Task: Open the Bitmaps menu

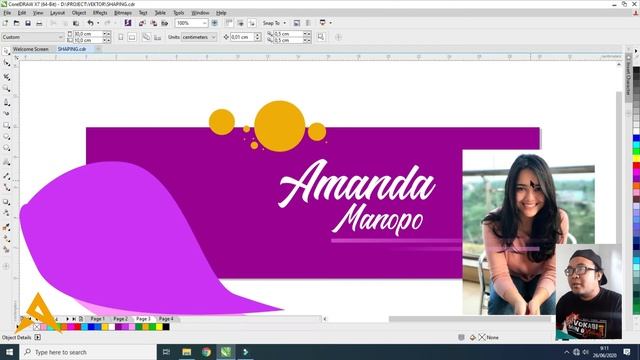Action: click(123, 13)
